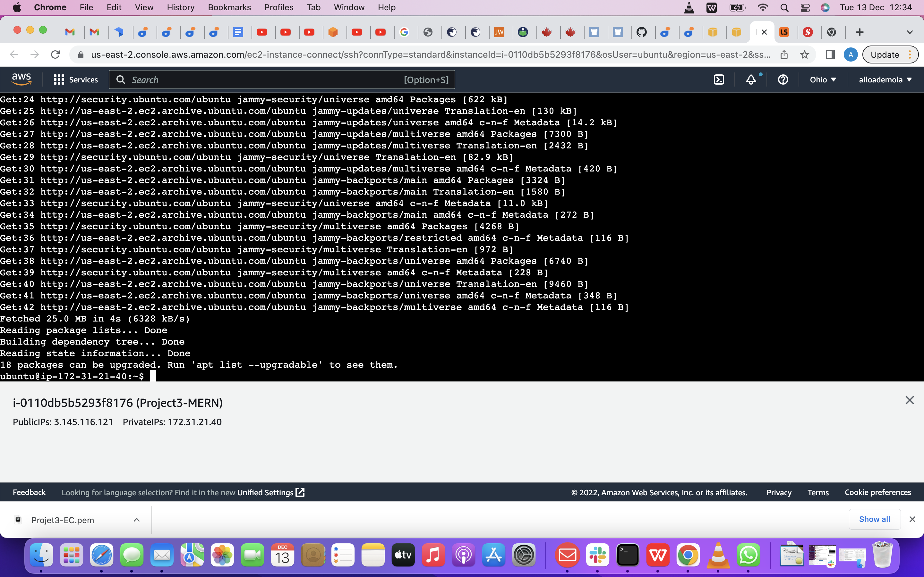Open Slack from the Dock
This screenshot has height=577, width=924.
(598, 555)
